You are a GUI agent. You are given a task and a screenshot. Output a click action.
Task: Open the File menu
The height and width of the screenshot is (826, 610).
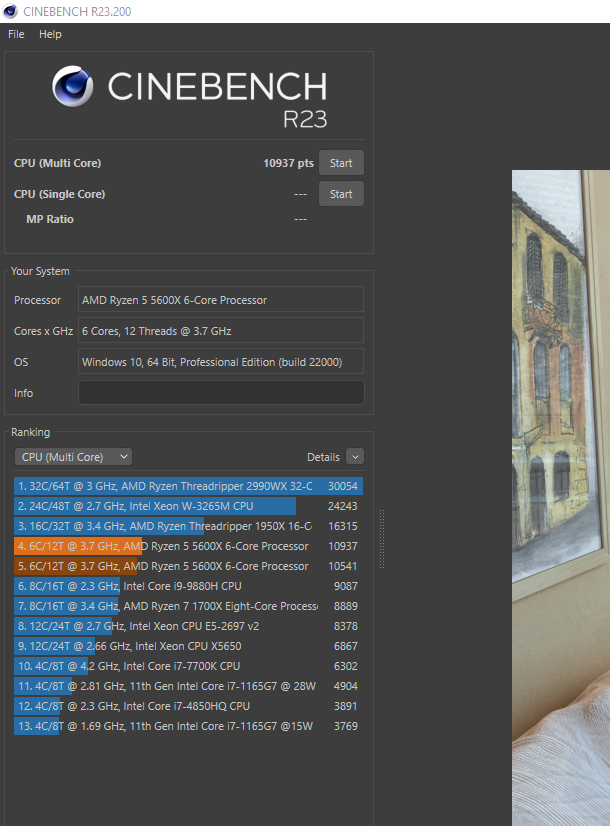tap(16, 34)
